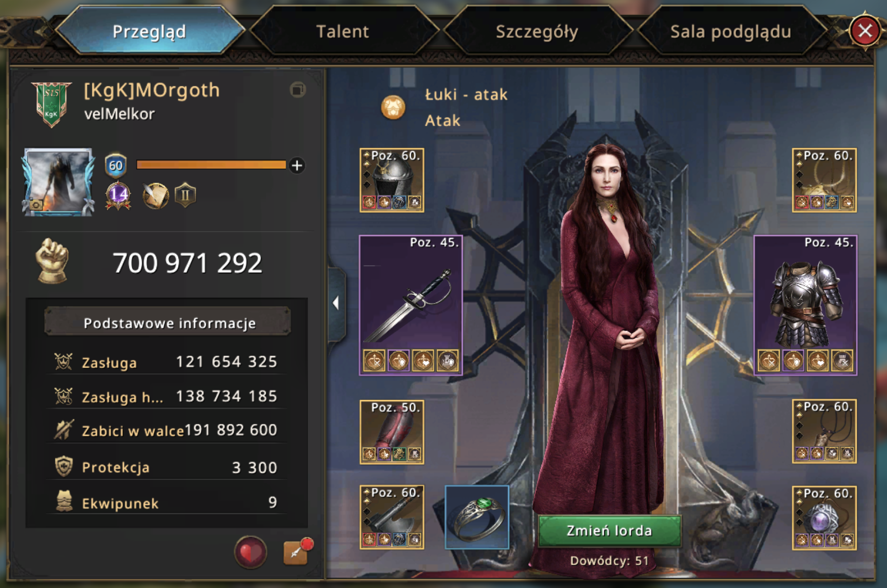Open the Szczegóły tab
Image resolution: width=887 pixels, height=588 pixels.
coord(537,31)
